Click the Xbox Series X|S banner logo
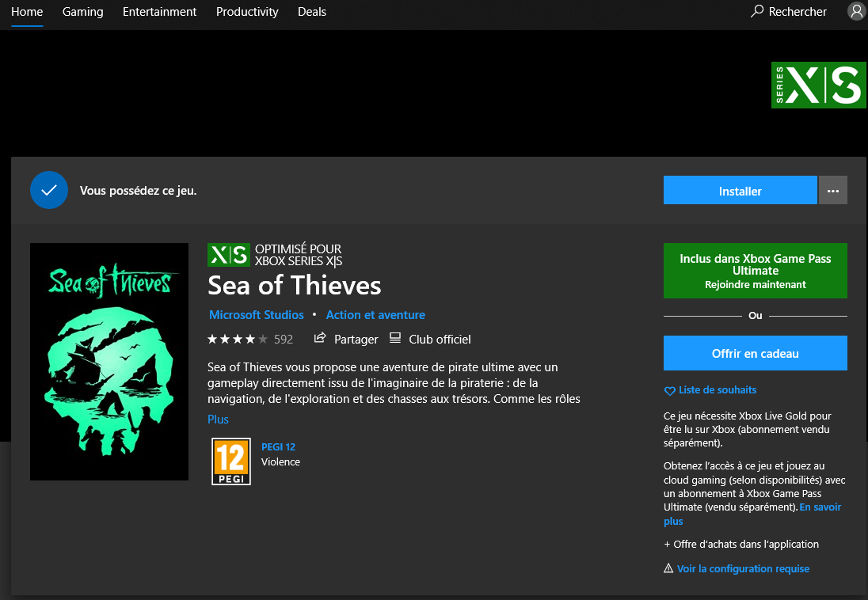Screen dimensions: 868x600 click(x=818, y=85)
